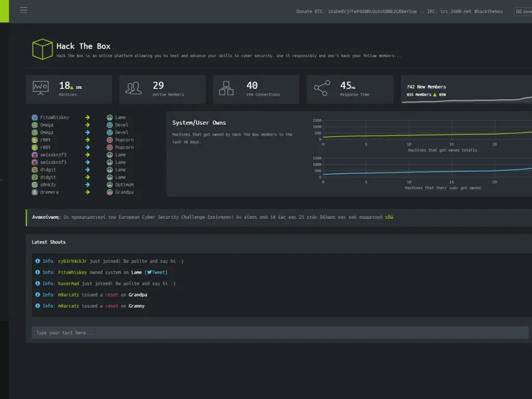Click the VPN Connections network icon
Image resolution: width=532 pixels, height=399 pixels.
(x=227, y=88)
